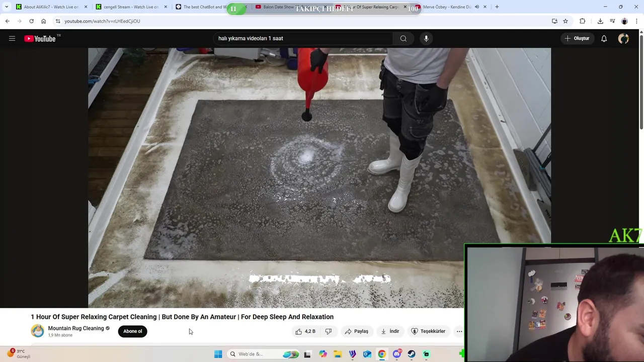
Task: Share the video via Paylaş
Action: [356, 331]
